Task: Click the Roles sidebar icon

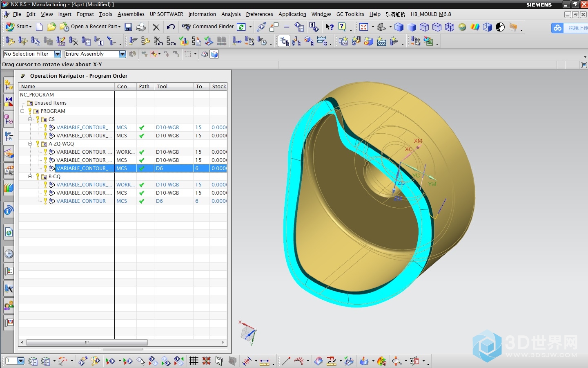Action: (x=9, y=305)
